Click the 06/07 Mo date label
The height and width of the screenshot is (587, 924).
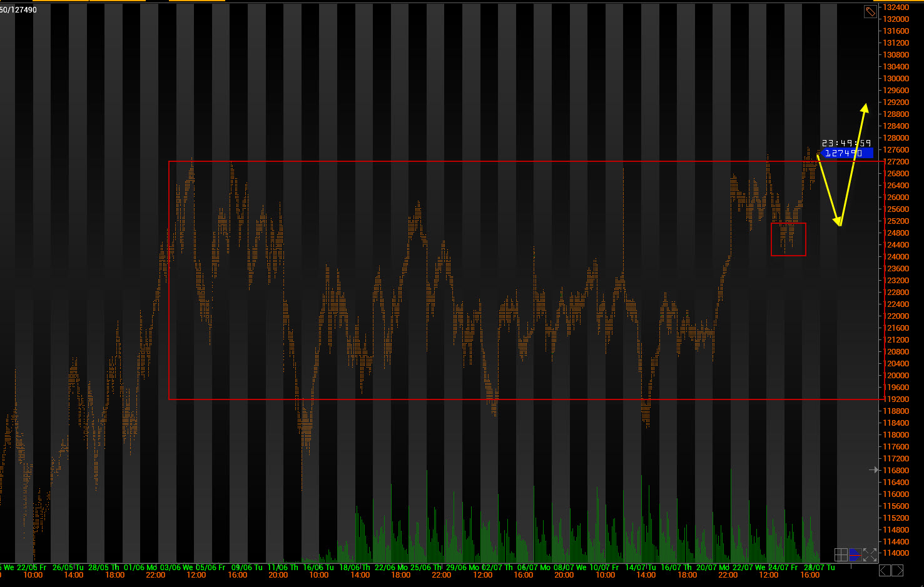pyautogui.click(x=534, y=568)
